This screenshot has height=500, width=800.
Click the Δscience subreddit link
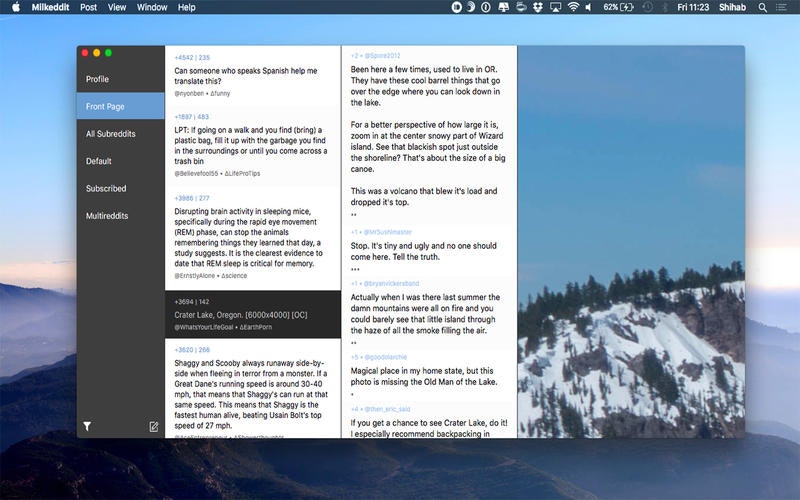coord(234,276)
